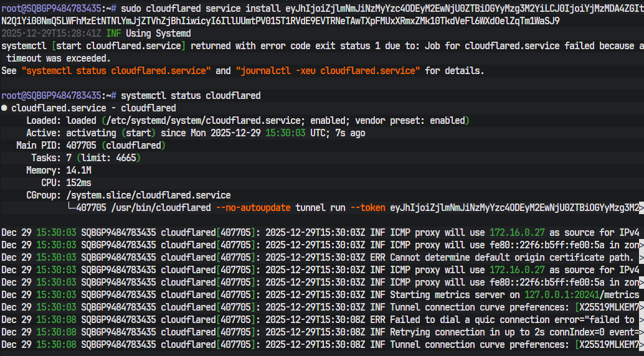The height and width of the screenshot is (356, 644).
Task: Click the 'Active:' label
Action: (44, 133)
